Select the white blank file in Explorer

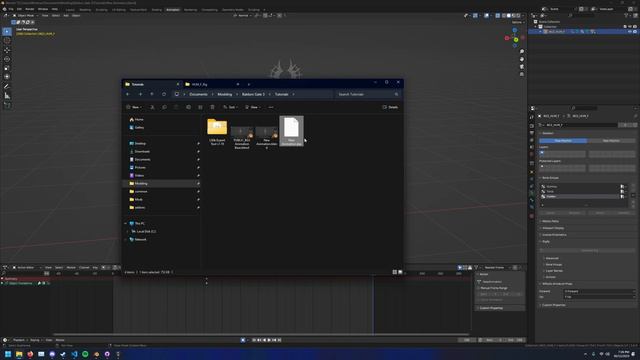click(x=291, y=131)
